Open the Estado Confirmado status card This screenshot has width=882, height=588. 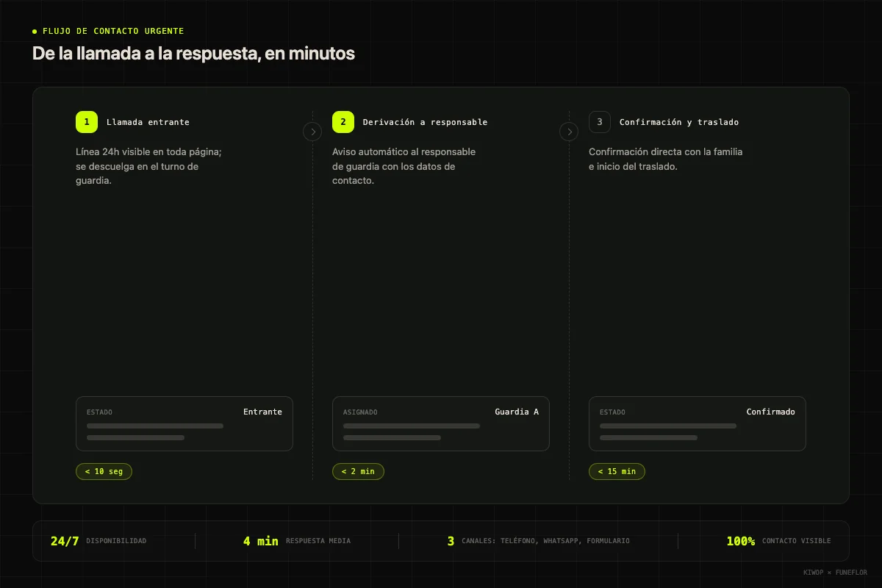pos(698,424)
